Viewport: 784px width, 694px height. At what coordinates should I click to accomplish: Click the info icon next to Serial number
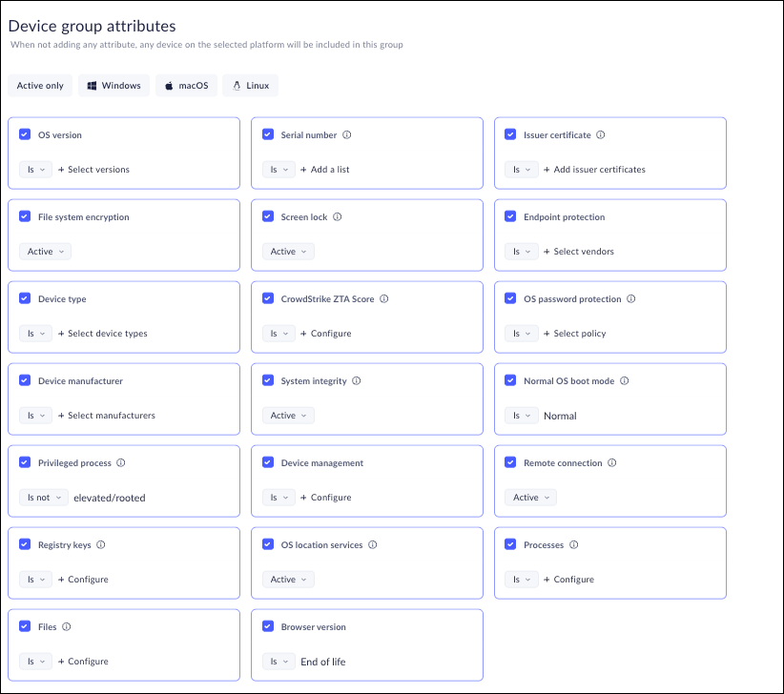347,135
